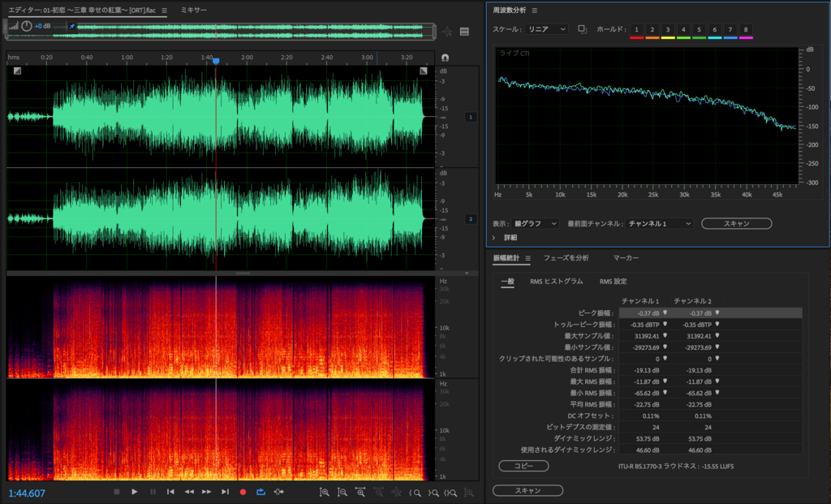831x504 pixels.
Task: Open RMS ヒストグラム sub-tab
Action: [x=556, y=282]
